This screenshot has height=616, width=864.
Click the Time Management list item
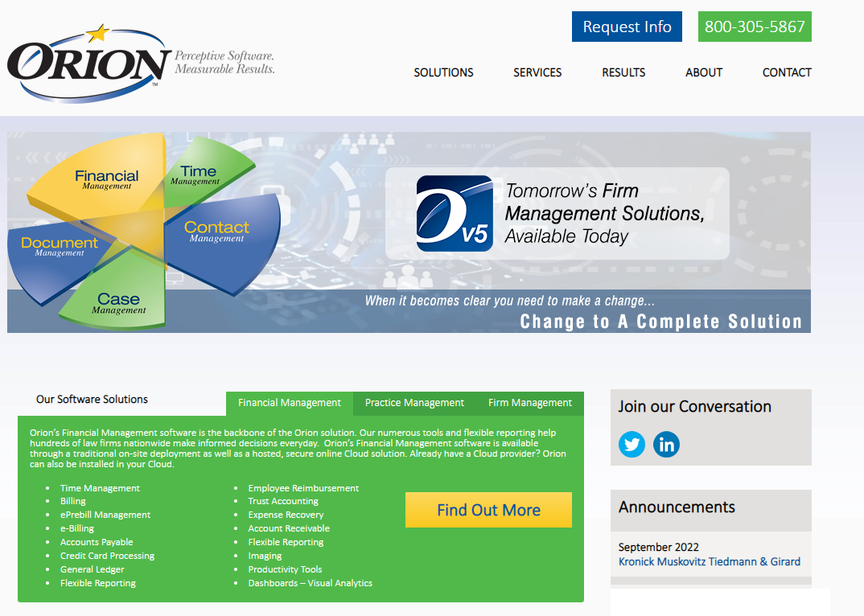100,488
